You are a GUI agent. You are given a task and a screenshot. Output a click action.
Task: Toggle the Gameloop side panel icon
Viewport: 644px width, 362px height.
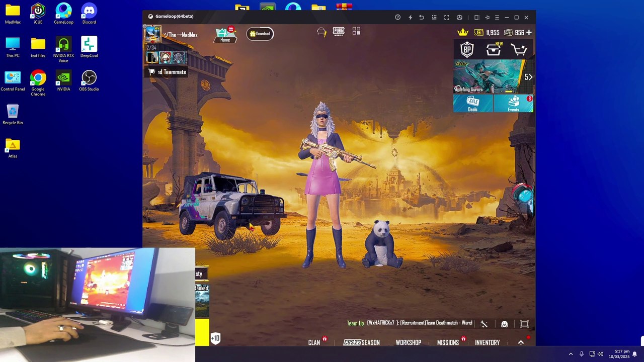(x=476, y=17)
